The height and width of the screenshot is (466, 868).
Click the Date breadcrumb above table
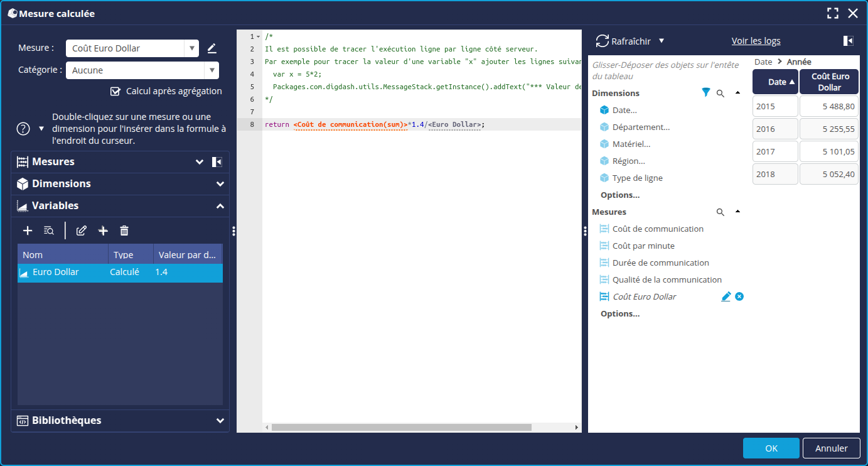[763, 62]
